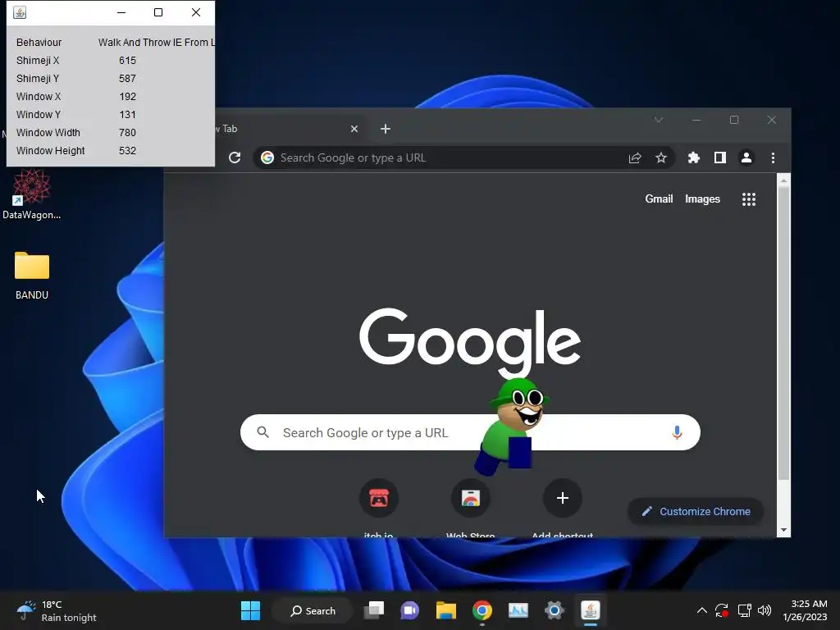Click the magnifier in Google search box
This screenshot has height=630, width=840.
tap(262, 431)
